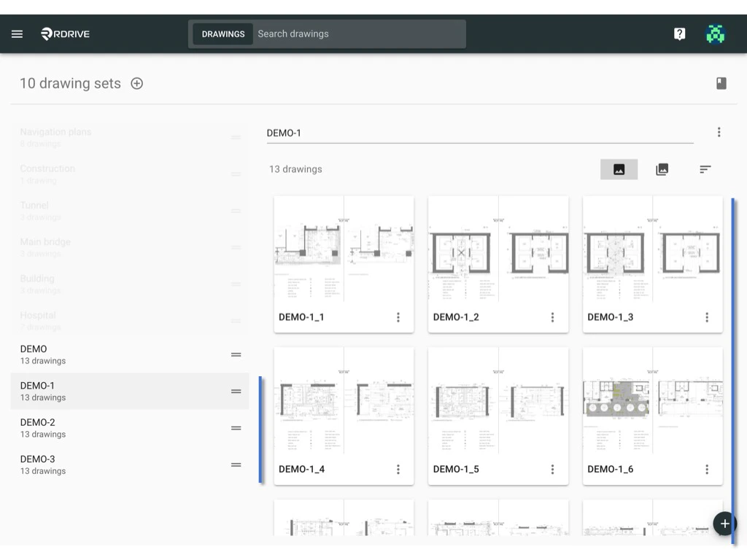Open the help question mark icon
This screenshot has width=747, height=560.
click(x=679, y=34)
